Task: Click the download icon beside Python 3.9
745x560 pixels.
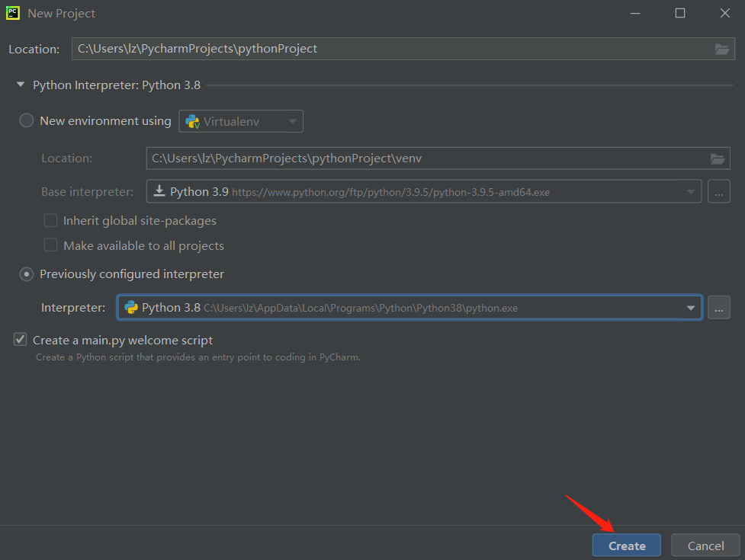Action: pos(159,191)
